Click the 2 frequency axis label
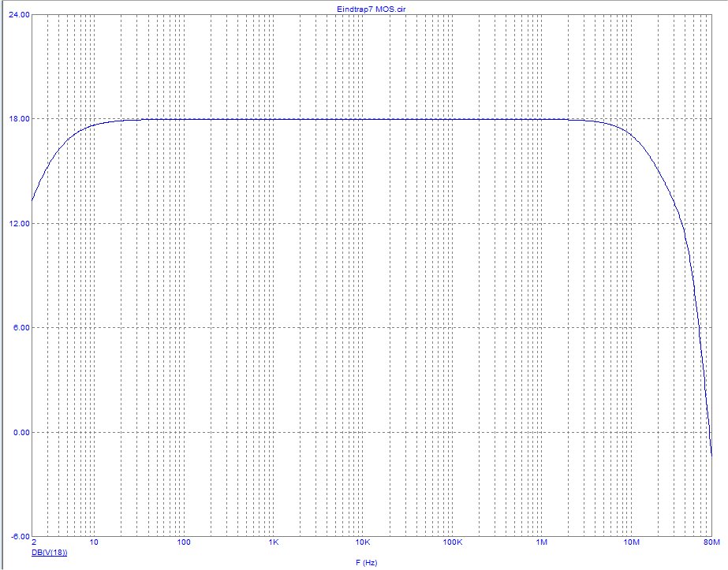 [33, 542]
